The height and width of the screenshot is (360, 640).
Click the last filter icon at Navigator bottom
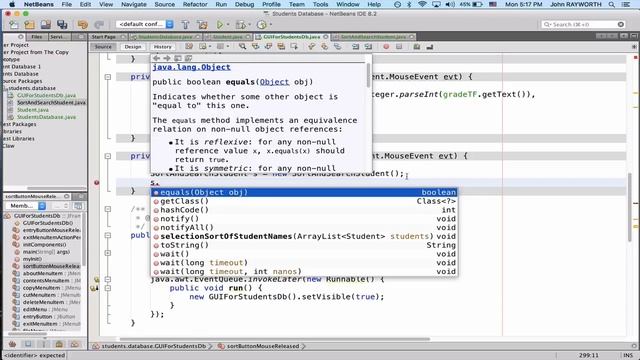[75, 344]
